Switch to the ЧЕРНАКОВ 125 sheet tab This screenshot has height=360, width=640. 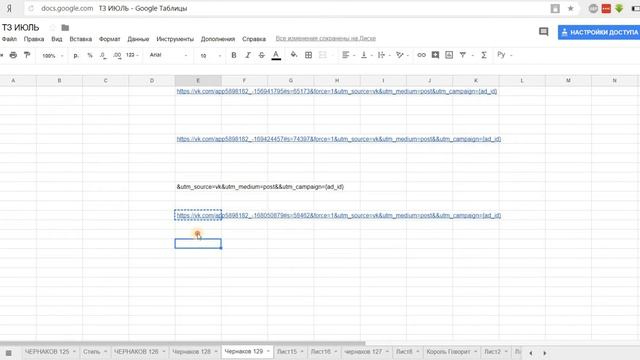point(47,351)
